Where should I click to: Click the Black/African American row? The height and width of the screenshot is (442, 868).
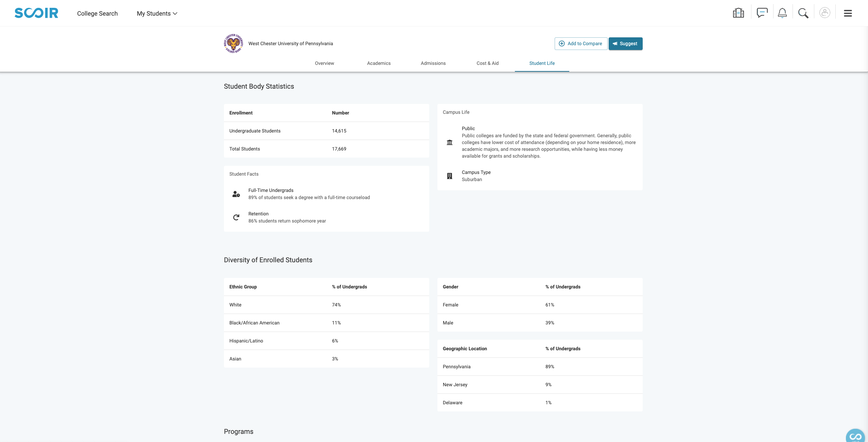pyautogui.click(x=327, y=323)
